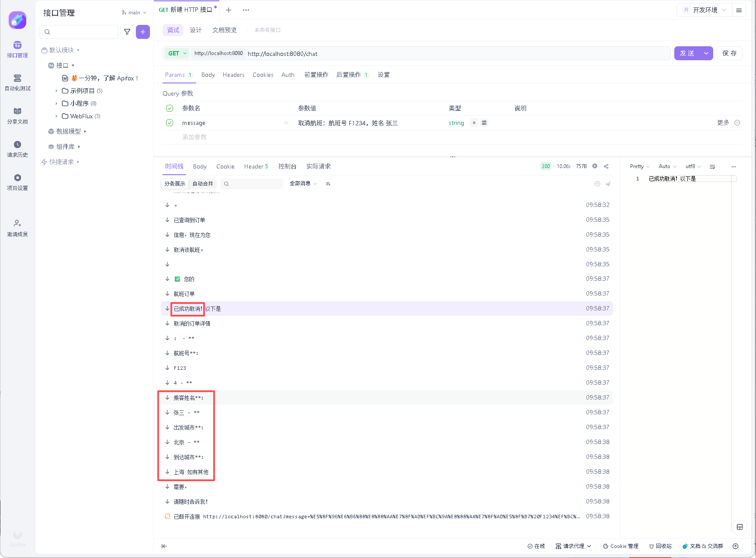Viewport: 756px width, 558px height.
Task: Open the 自动化测试 sidebar section
Action: (x=17, y=83)
